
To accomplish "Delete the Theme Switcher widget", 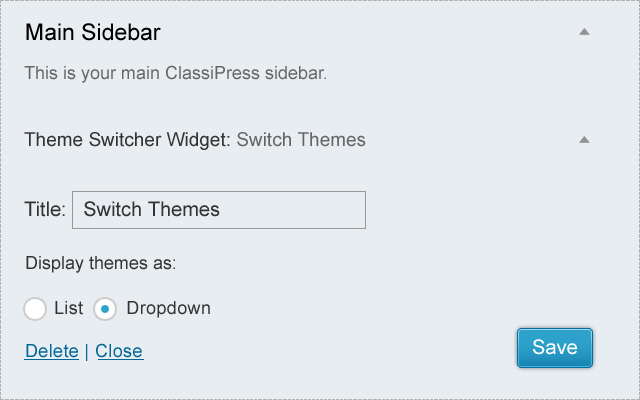I will 52,351.
